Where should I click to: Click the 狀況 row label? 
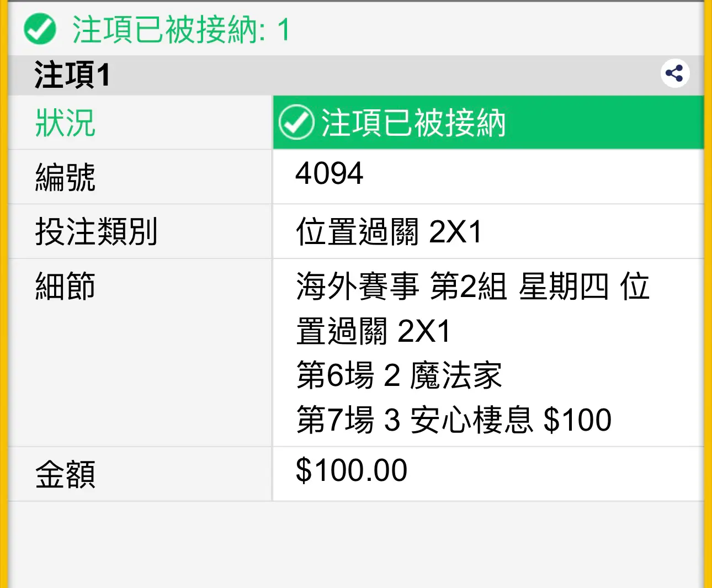coord(66,122)
